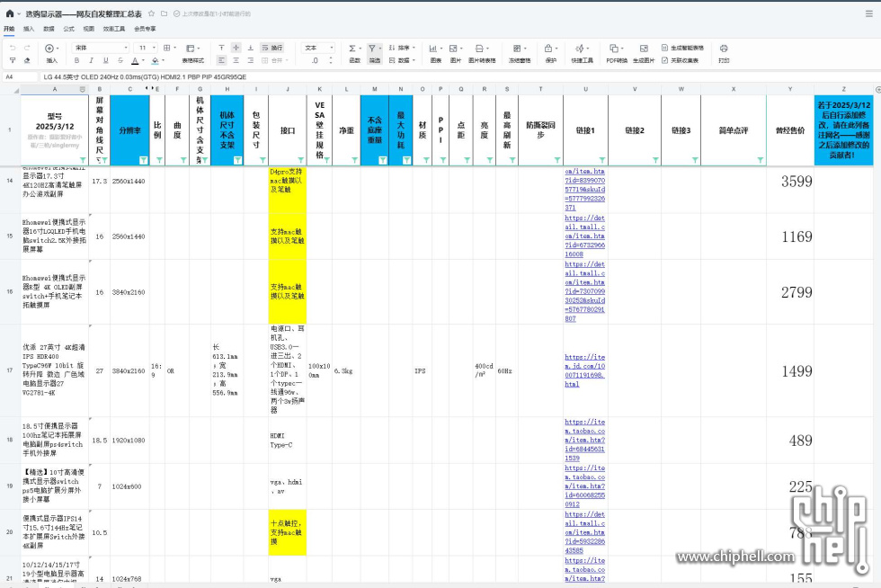Image resolution: width=881 pixels, height=588 pixels.
Task: Click the 筛选 funnel filter icon
Action: click(x=372, y=49)
